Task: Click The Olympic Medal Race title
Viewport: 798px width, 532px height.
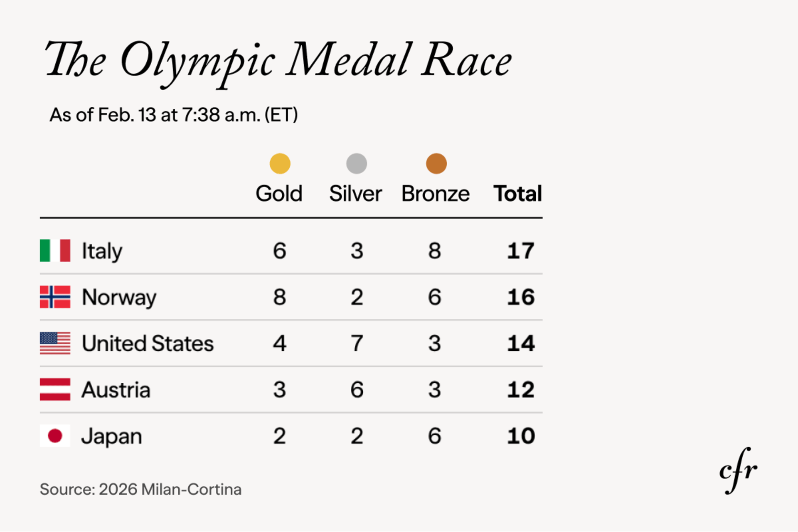Action: pyautogui.click(x=278, y=60)
